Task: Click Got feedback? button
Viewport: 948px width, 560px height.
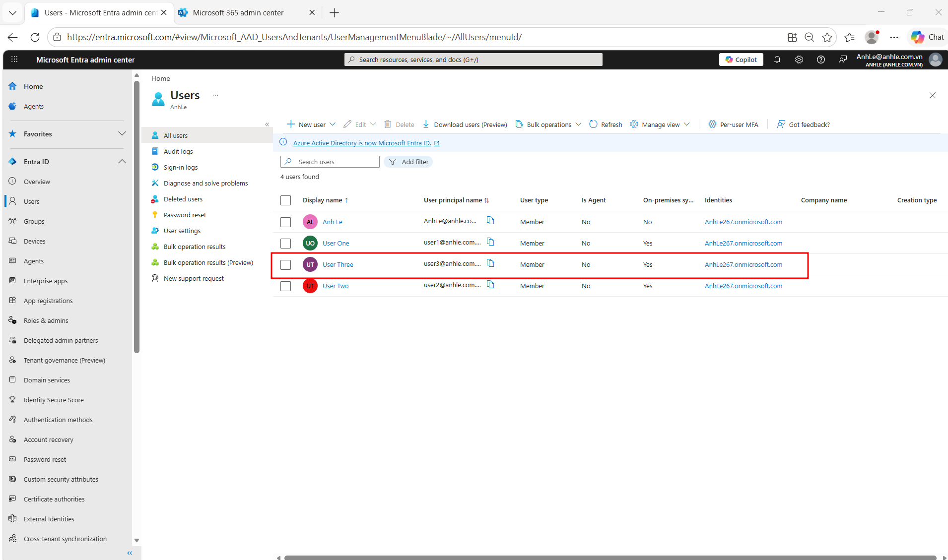Action: (x=804, y=124)
